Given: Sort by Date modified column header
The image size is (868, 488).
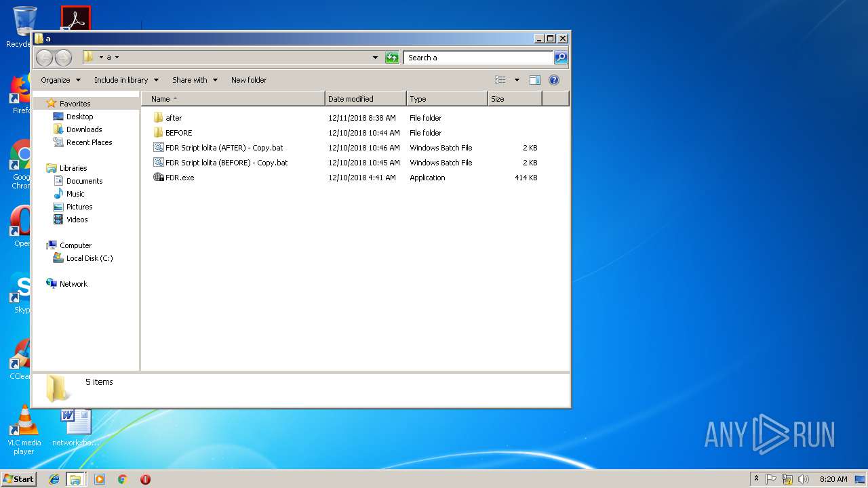Looking at the screenshot, I should click(x=366, y=99).
